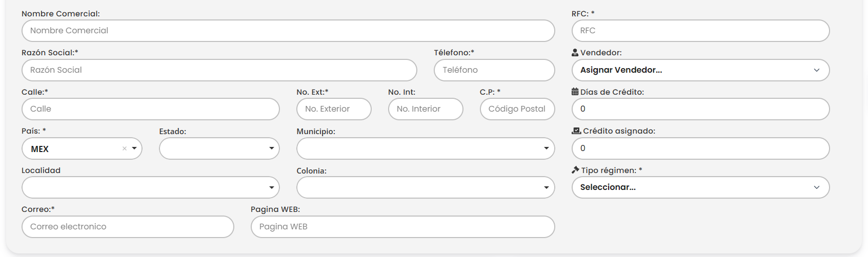Click the No. Exterior field

pos(334,109)
